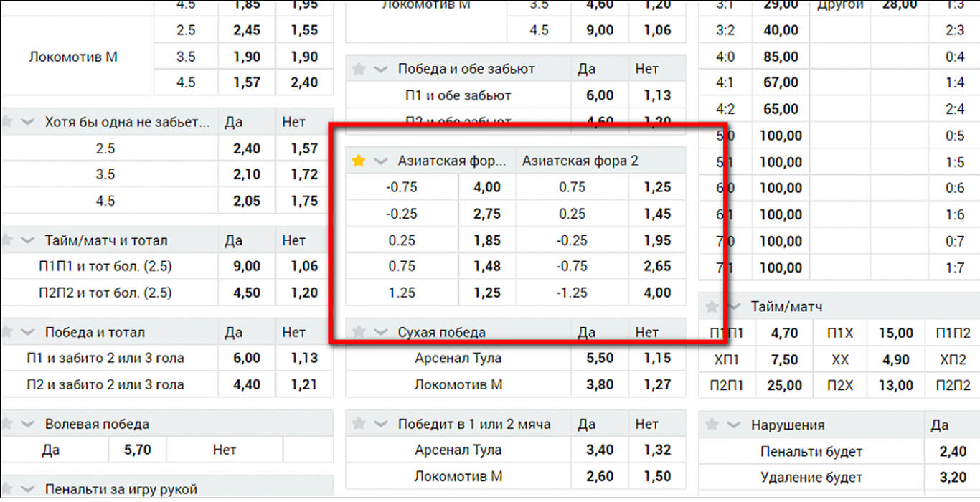The image size is (980, 502).
Task: Select ХП1 half/match odds 7,50
Action: [x=785, y=359]
